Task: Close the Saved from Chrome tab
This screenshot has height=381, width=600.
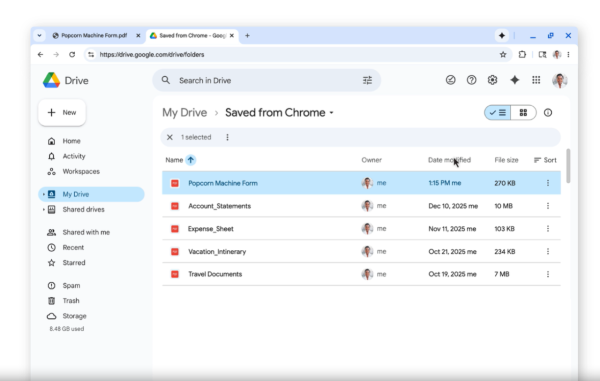Action: [232, 36]
